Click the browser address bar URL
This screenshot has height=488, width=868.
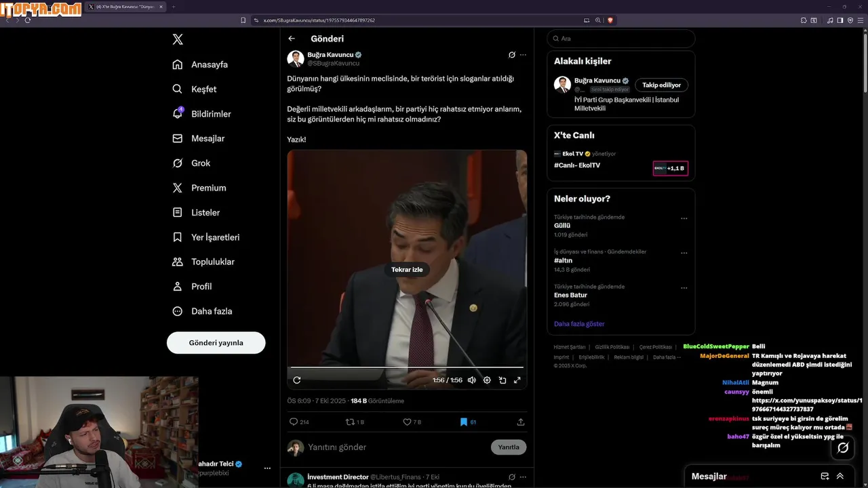(319, 20)
